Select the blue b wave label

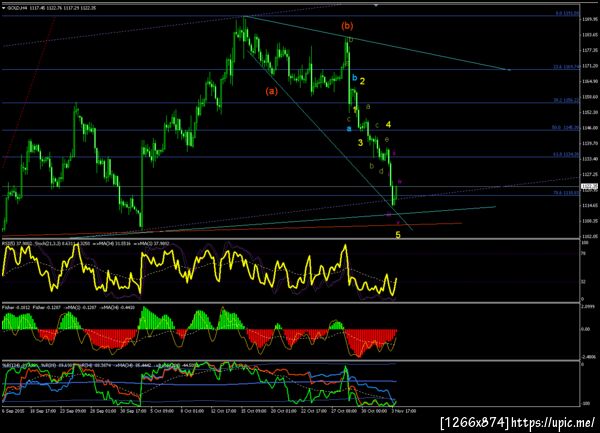(x=354, y=78)
